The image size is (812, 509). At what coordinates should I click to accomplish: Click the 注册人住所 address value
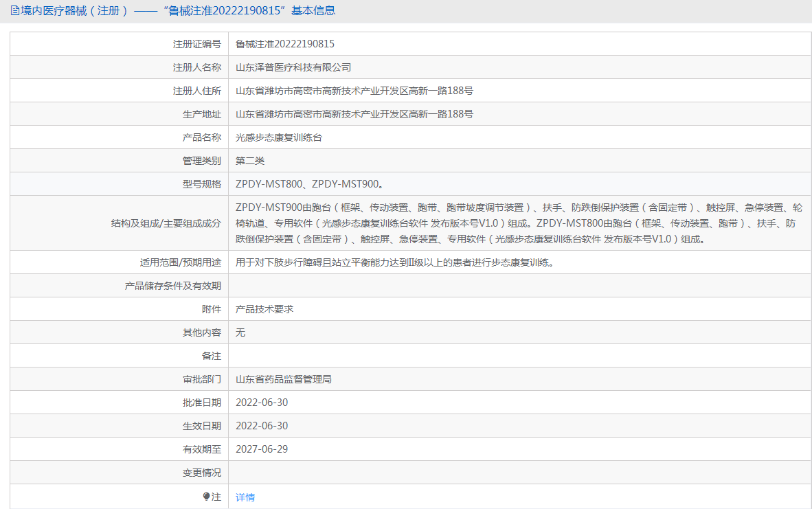(354, 91)
